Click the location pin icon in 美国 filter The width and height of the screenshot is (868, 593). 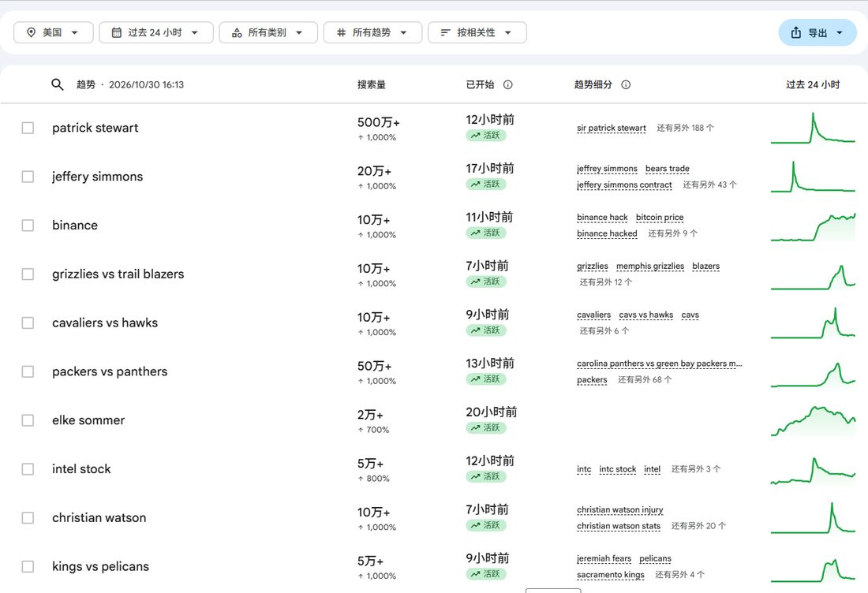tap(31, 32)
